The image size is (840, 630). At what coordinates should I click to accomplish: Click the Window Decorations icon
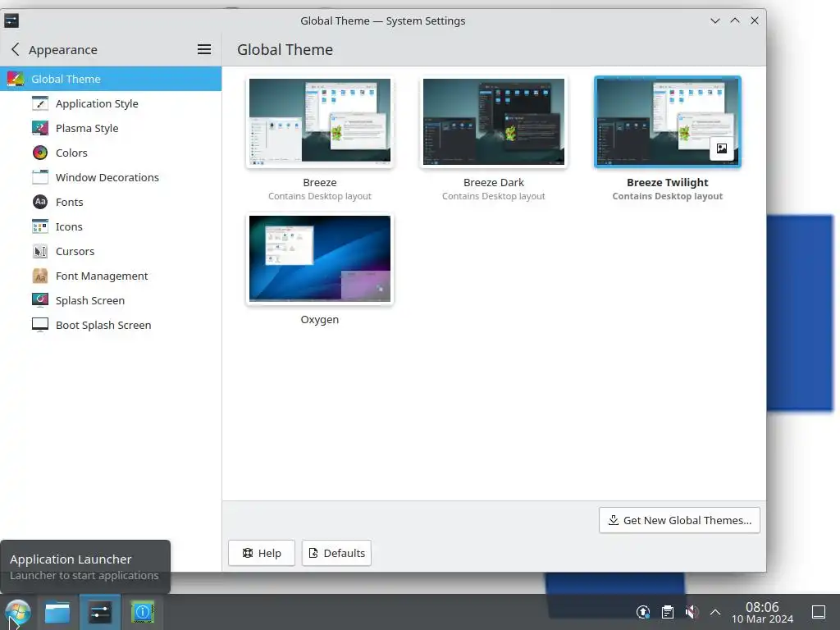pos(40,177)
